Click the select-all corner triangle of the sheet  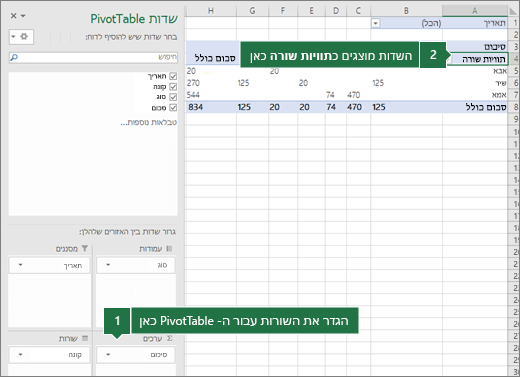(513, 12)
